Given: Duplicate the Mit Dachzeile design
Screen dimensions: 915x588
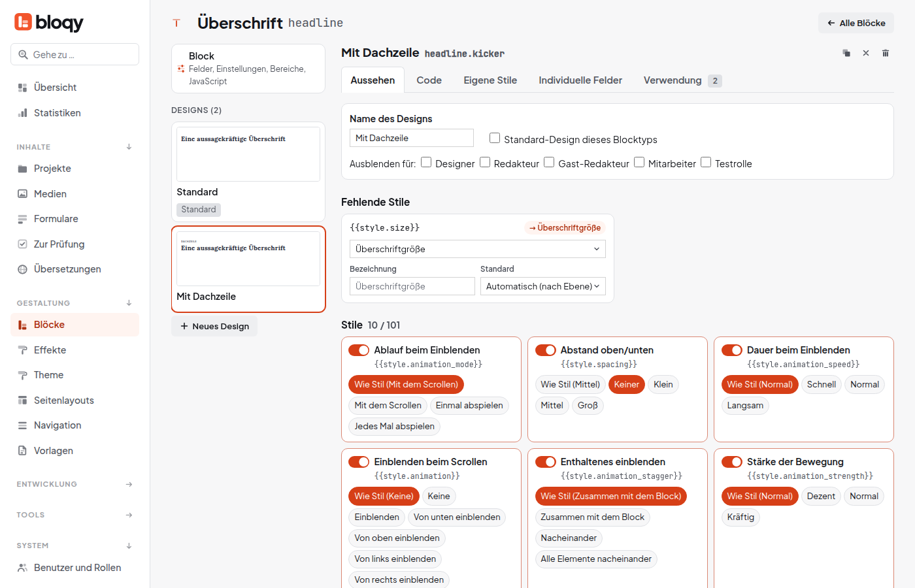Looking at the screenshot, I should point(846,53).
